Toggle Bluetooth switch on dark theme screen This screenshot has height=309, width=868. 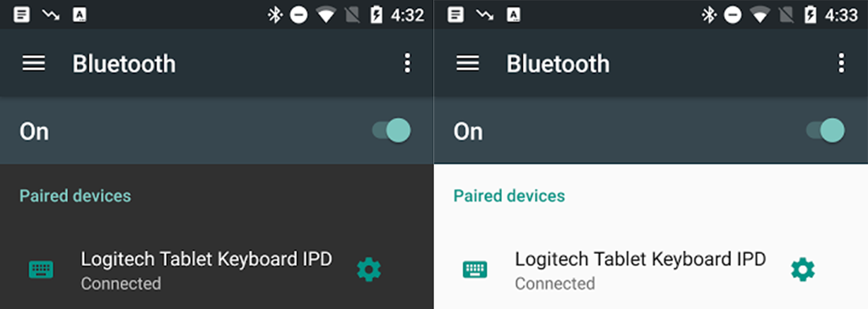point(391,130)
